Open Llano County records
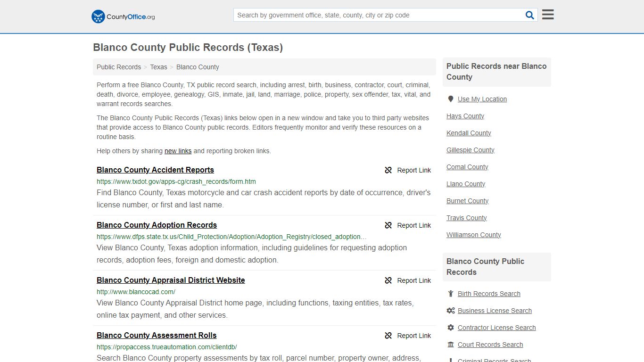 [x=466, y=184]
